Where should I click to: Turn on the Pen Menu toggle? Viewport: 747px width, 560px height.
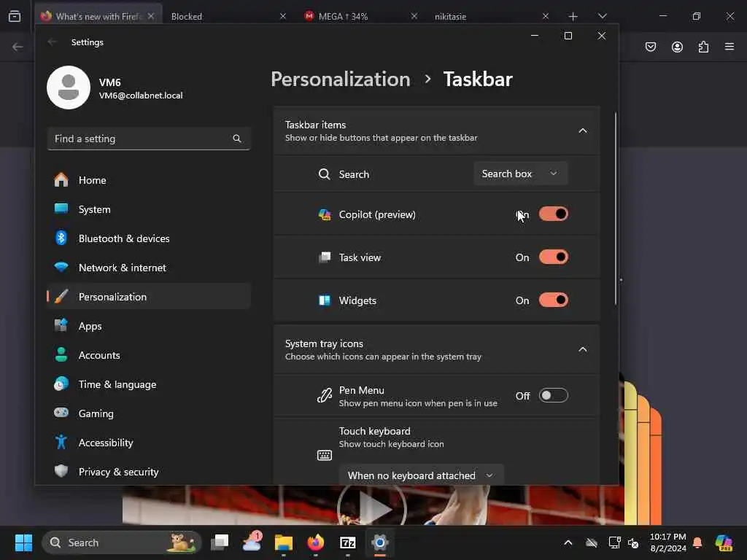point(554,396)
